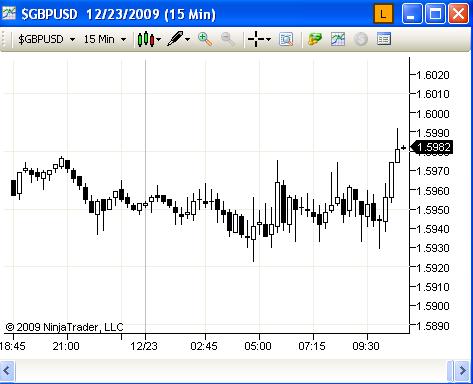Open the crosshair mode dropdown arrow
The image size is (473, 384).
pyautogui.click(x=269, y=40)
